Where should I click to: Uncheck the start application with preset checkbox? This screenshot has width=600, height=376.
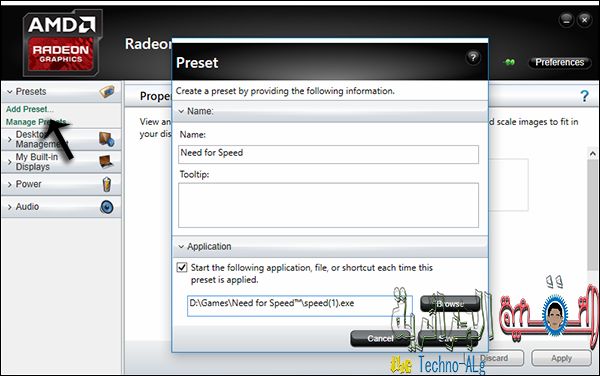coord(182,267)
